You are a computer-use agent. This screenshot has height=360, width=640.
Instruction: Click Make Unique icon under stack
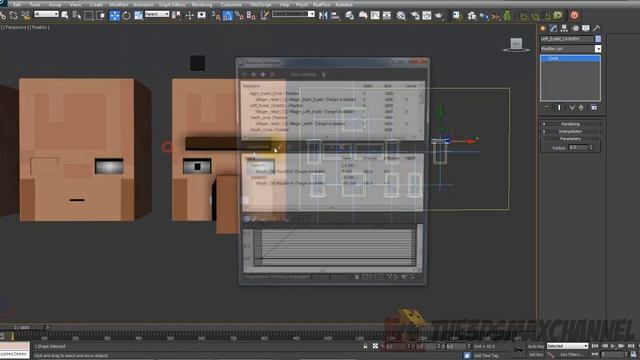click(571, 107)
